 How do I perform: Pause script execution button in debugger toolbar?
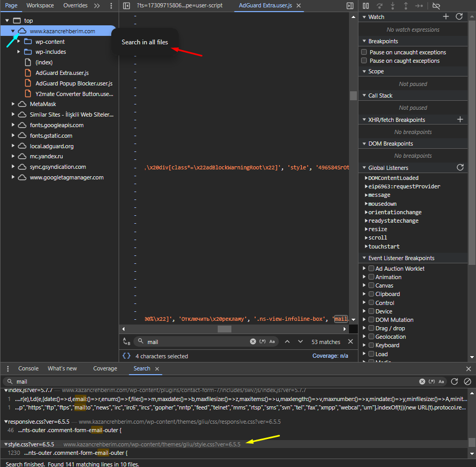click(366, 6)
